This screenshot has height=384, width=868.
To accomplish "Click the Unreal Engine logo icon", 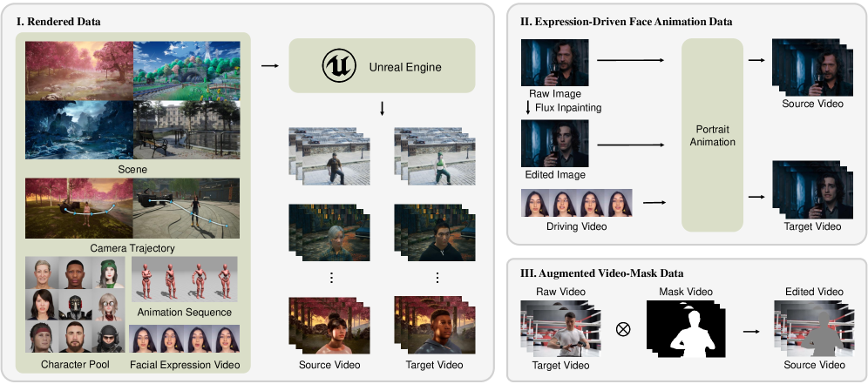I will point(339,66).
